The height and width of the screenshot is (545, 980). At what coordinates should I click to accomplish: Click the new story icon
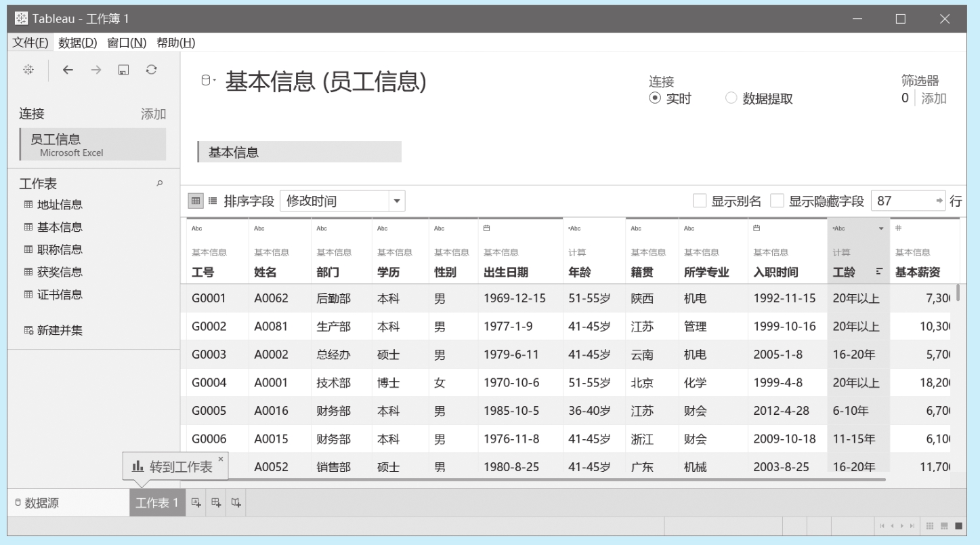pos(236,502)
